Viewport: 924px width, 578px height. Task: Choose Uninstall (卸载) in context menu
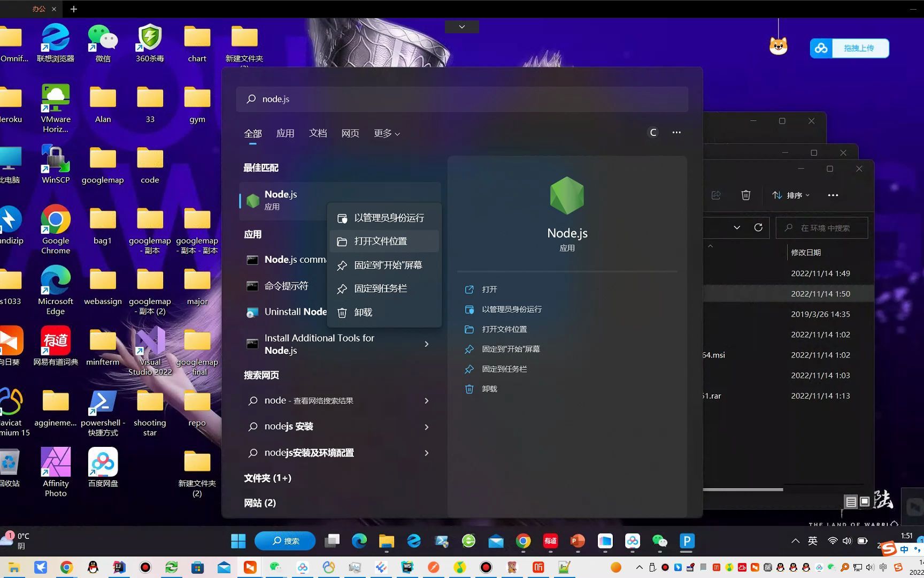tap(384, 312)
